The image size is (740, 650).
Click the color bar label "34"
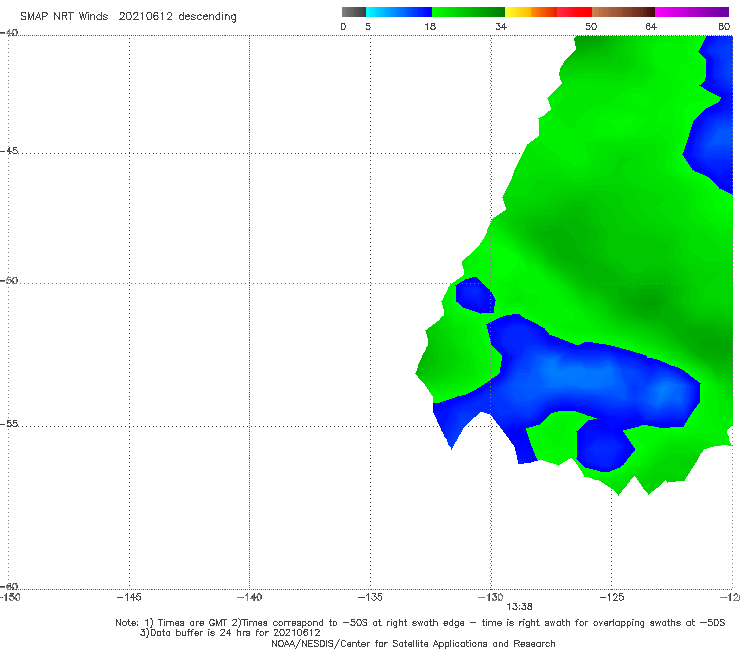point(501,26)
